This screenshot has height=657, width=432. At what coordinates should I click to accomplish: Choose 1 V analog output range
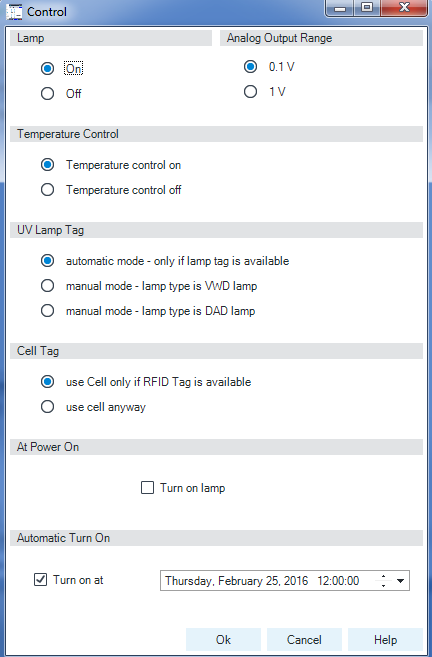click(251, 92)
